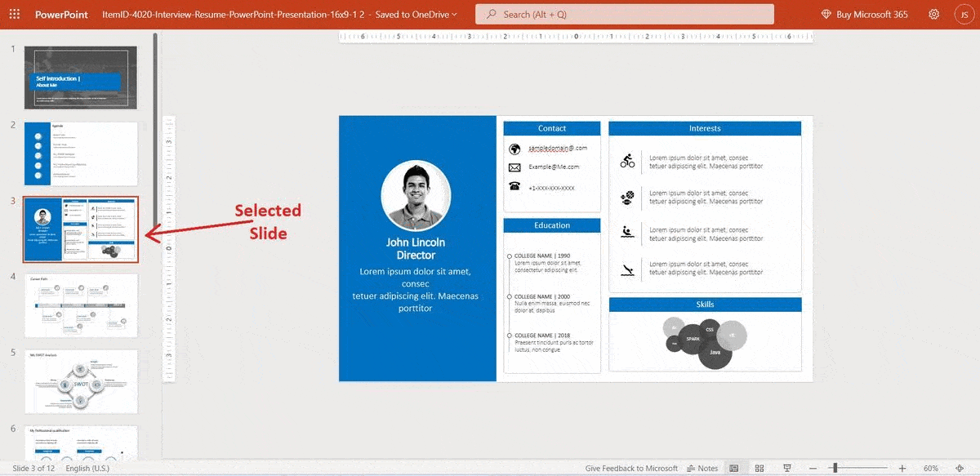Open the JS account avatar menu
This screenshot has height=476, width=980.
click(x=962, y=13)
